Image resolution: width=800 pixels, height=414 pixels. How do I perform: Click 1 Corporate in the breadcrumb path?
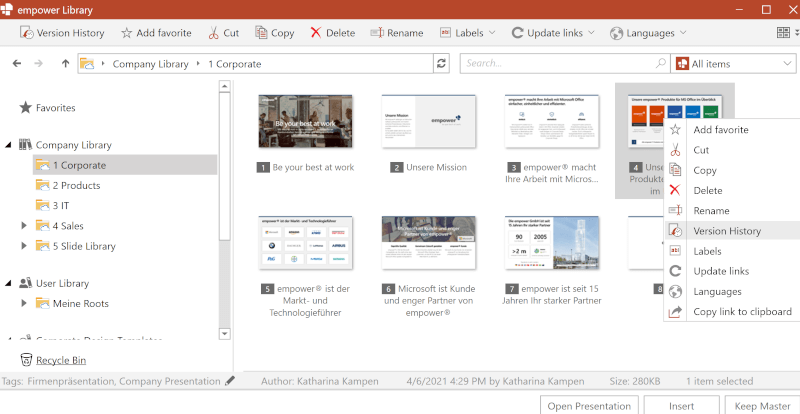[235, 64]
